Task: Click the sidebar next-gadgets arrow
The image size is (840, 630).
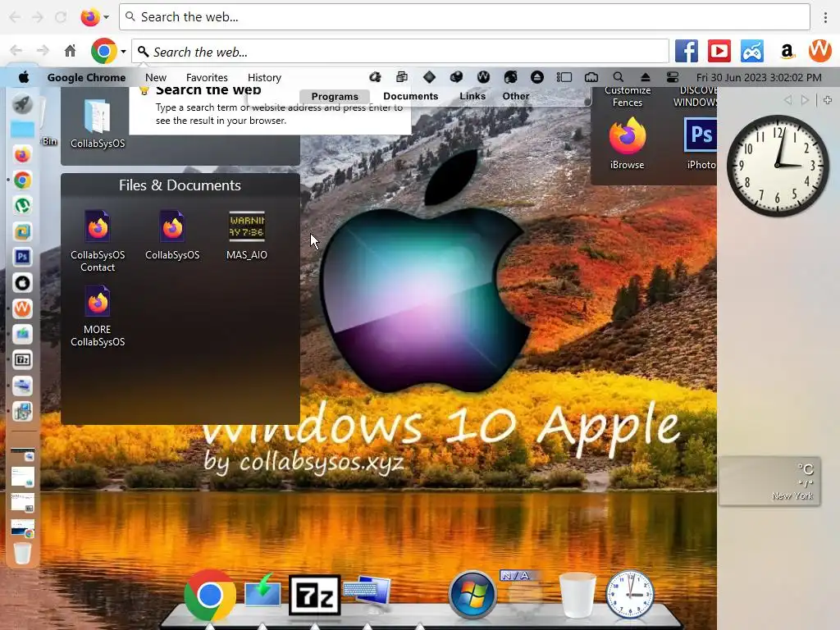Action: pos(805,100)
